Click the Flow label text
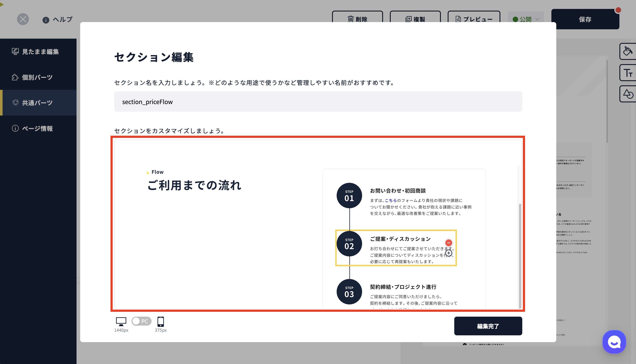 tap(158, 172)
